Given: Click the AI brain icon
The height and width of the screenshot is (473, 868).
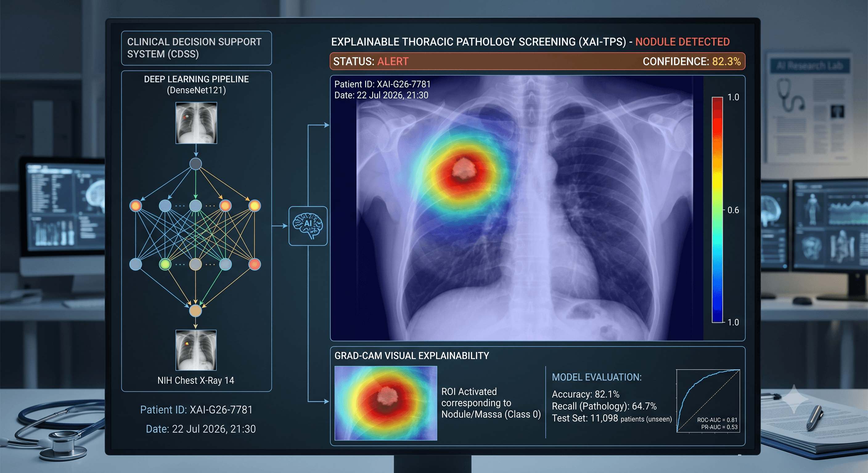Looking at the screenshot, I should point(308,226).
